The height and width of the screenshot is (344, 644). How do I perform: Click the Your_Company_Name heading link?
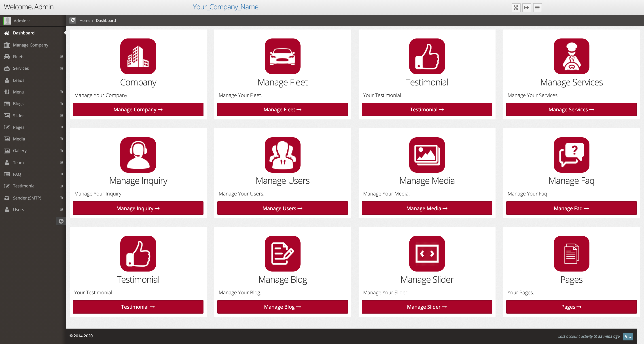click(225, 7)
